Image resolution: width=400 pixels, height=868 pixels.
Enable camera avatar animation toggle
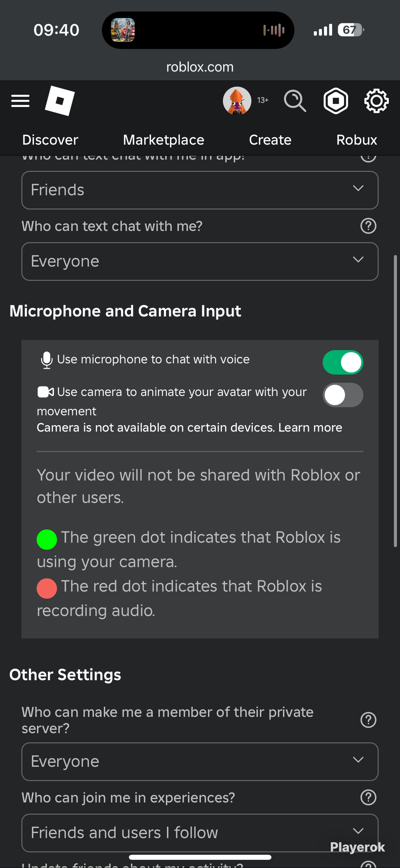(343, 395)
